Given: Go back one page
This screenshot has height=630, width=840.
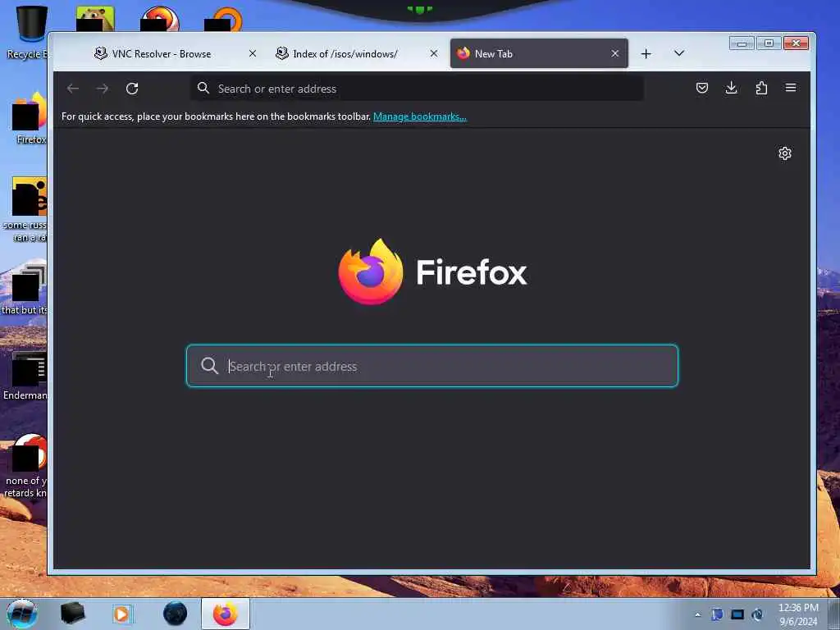Looking at the screenshot, I should pos(73,89).
